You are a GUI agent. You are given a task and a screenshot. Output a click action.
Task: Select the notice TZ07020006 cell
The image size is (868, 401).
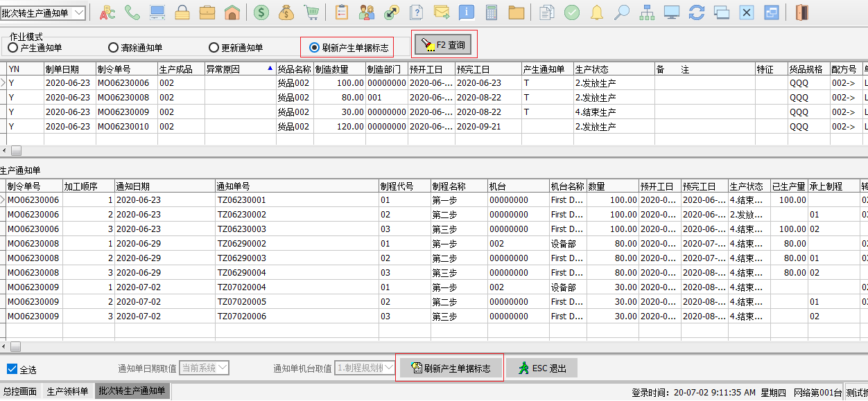pos(297,317)
